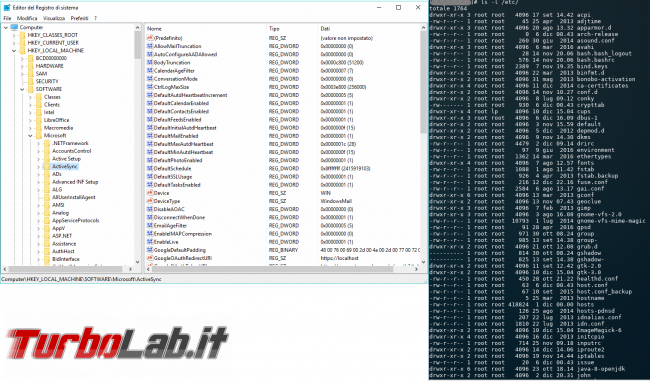The image size is (650, 381).
Task: Click the hosts file line in terminal
Action: pos(513,305)
